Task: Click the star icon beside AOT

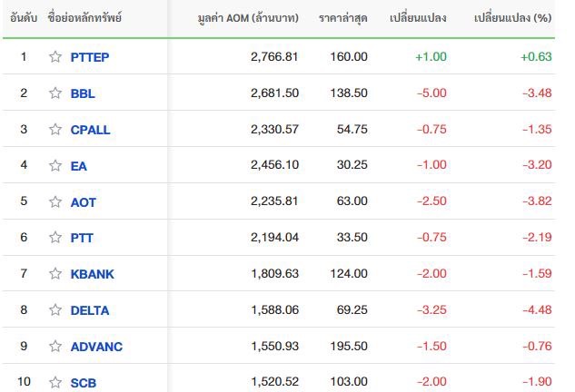Action: click(x=55, y=201)
